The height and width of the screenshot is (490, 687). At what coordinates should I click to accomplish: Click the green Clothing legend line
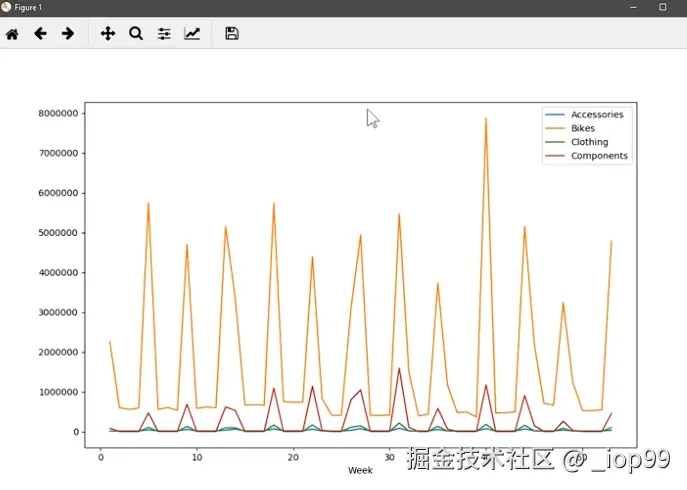(555, 142)
